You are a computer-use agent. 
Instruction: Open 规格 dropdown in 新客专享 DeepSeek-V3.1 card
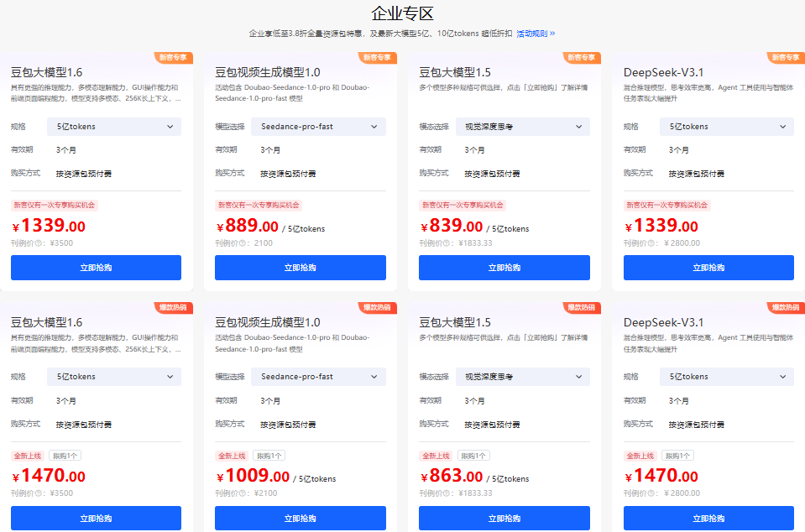click(x=726, y=127)
